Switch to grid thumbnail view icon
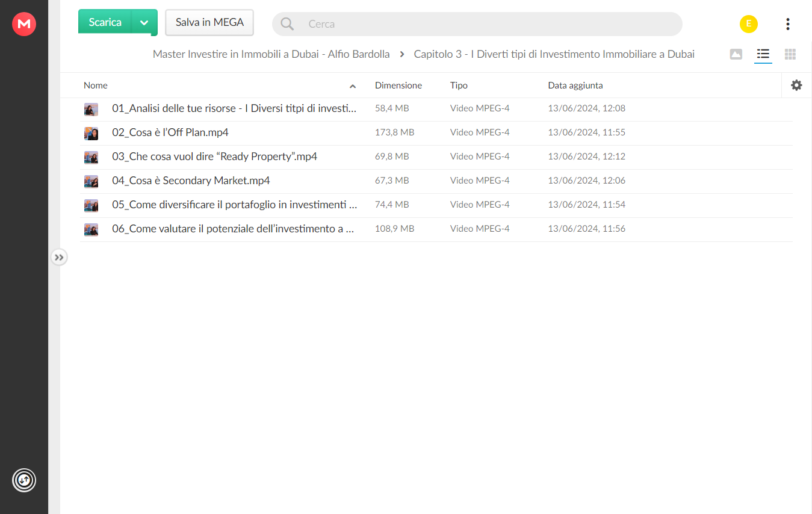The image size is (812, 514). [790, 54]
